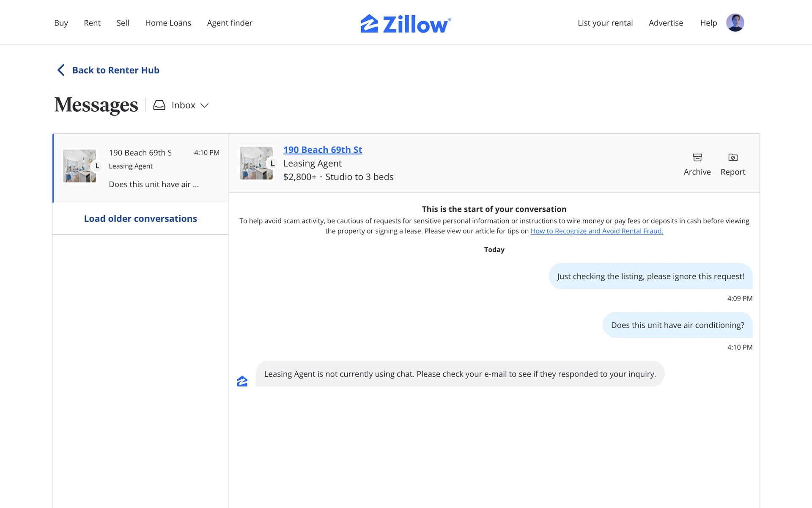Click the Leasing Agent "L" badge in header

pyautogui.click(x=272, y=163)
